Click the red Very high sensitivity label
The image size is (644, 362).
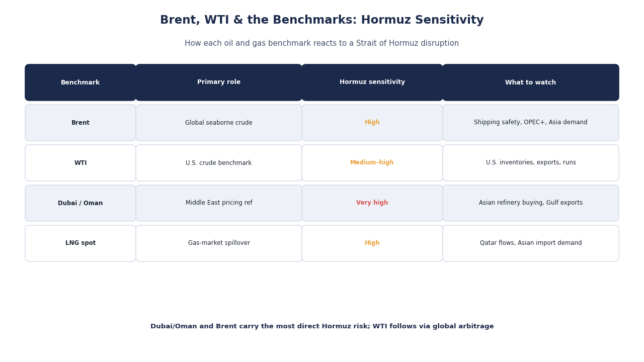pyautogui.click(x=372, y=203)
